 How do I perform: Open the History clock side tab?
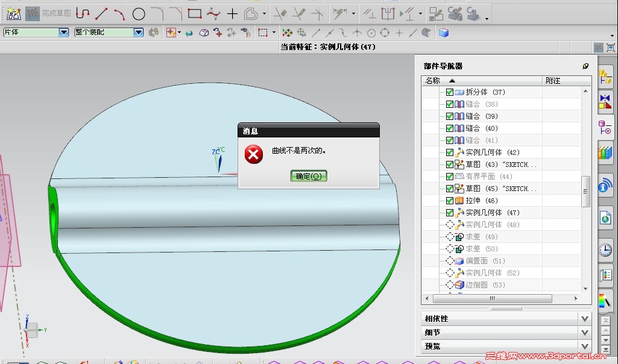coord(605,249)
